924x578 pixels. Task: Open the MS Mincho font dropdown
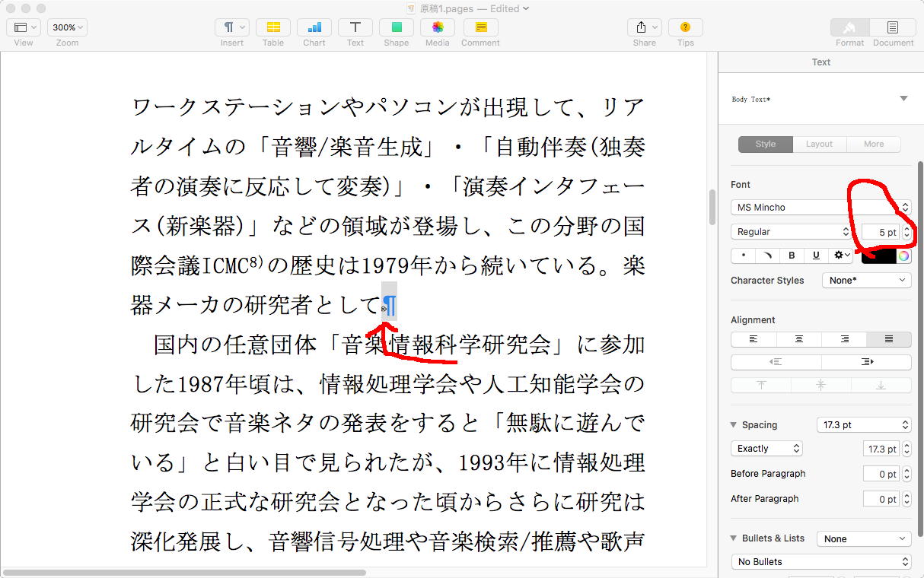820,207
